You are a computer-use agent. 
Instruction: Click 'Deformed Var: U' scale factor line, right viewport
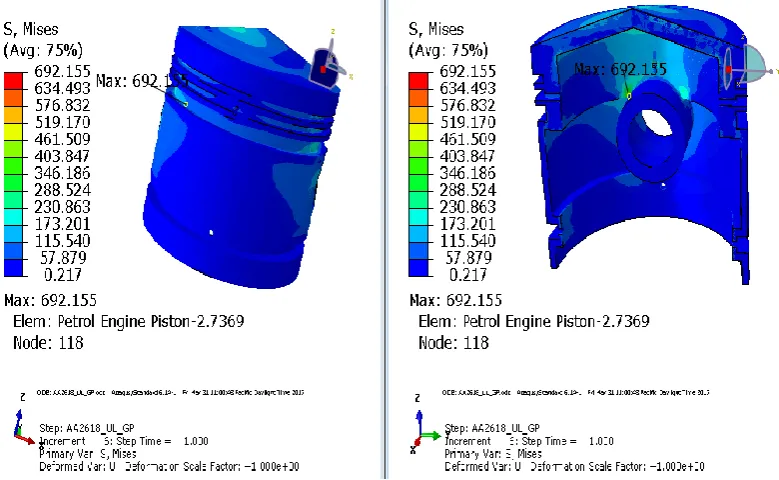coord(575,467)
